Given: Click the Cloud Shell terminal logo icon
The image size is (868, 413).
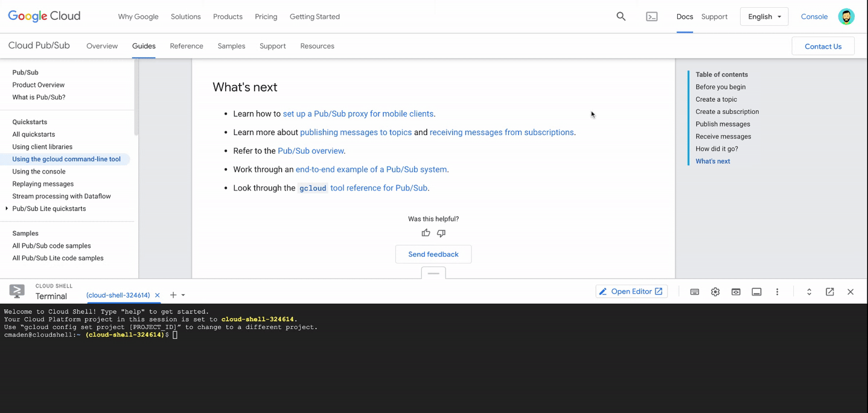Looking at the screenshot, I should coord(17,291).
